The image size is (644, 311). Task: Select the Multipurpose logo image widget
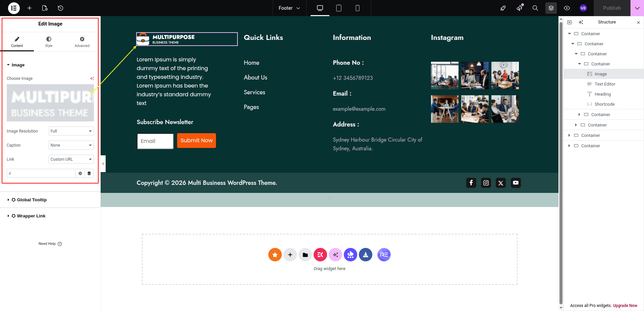coord(187,39)
